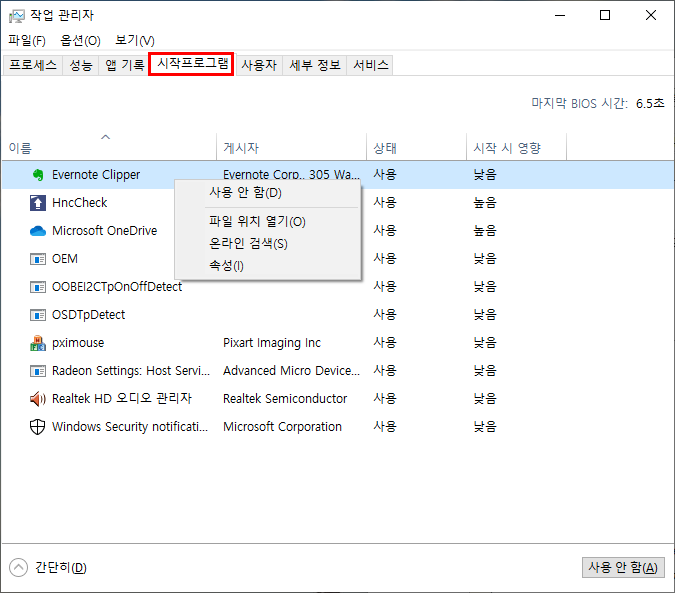Image resolution: width=675 pixels, height=593 pixels.
Task: Click the 6.5초 BIOS time value
Action: (650, 103)
